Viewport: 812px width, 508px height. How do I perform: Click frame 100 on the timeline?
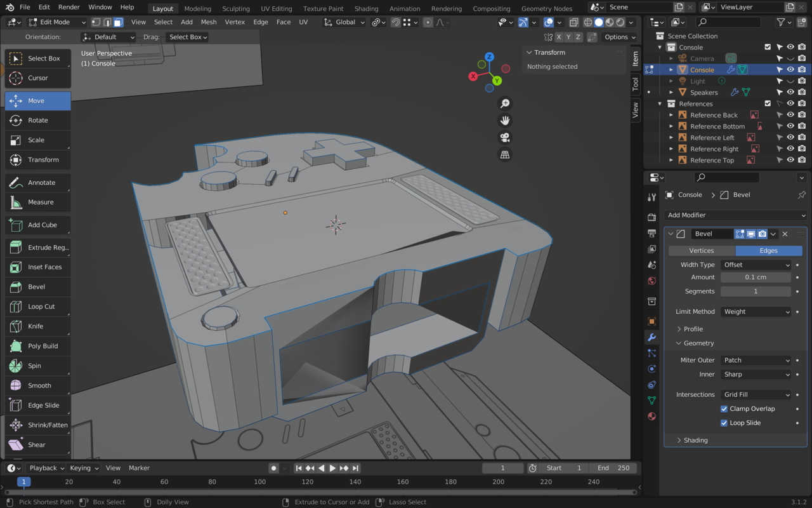point(260,482)
